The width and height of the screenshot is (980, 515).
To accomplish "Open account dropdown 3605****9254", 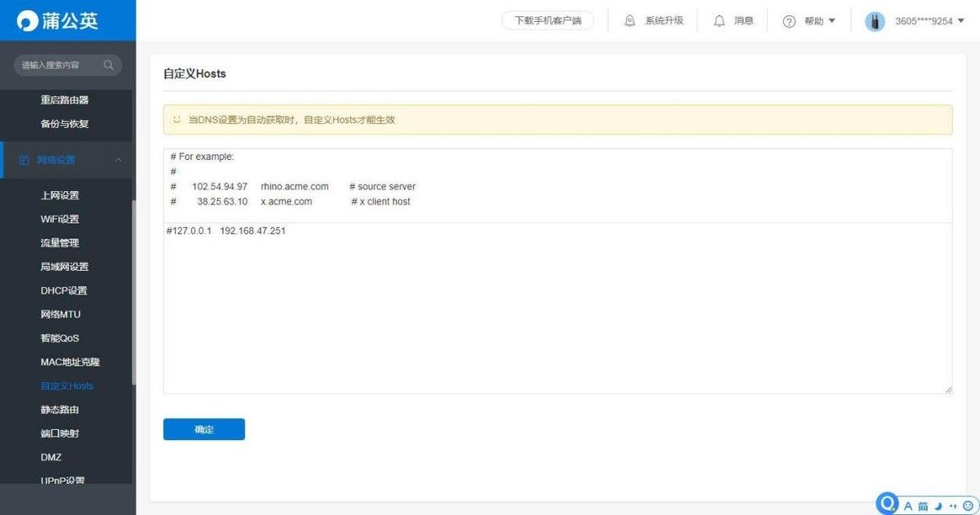I will [x=924, y=21].
